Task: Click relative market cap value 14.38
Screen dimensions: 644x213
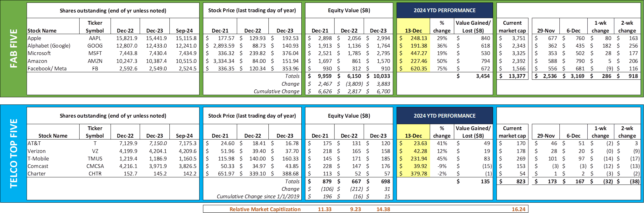Action: (383, 209)
